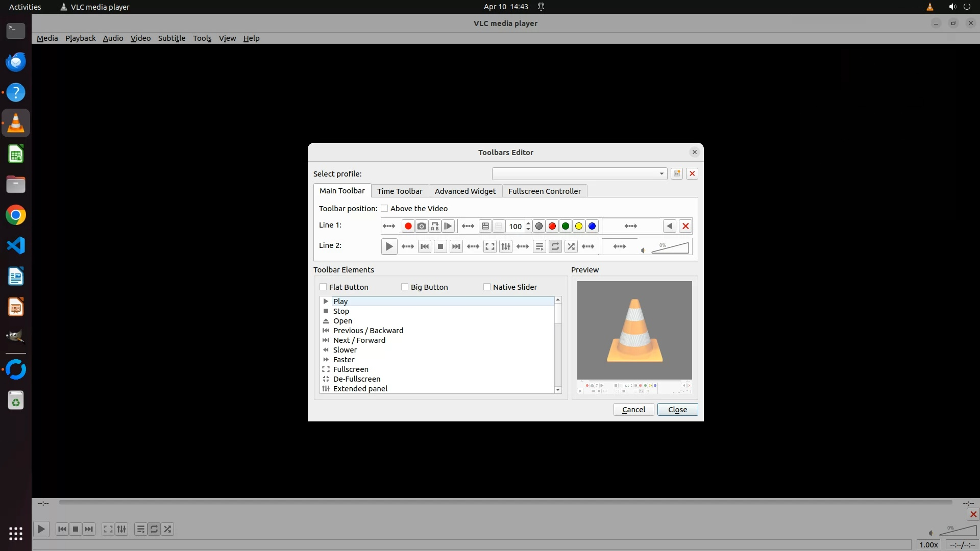This screenshot has height=551, width=980.
Task: Click the frame-by-frame icon in Line 1
Action: (448, 226)
